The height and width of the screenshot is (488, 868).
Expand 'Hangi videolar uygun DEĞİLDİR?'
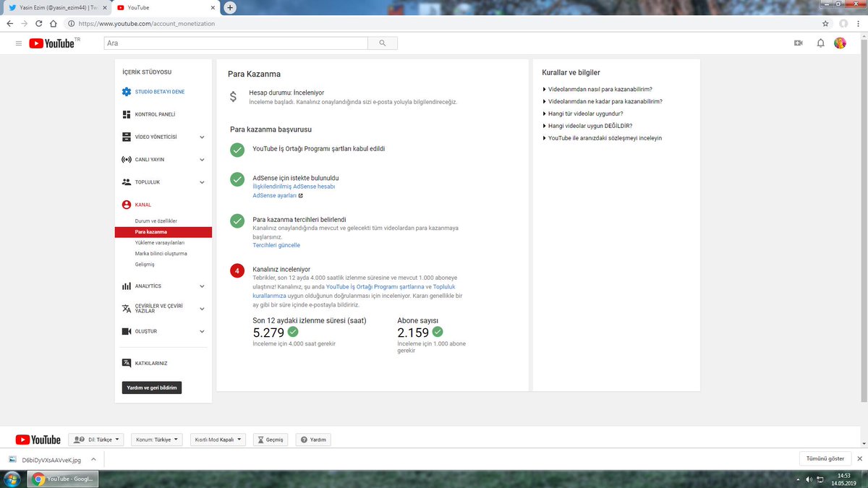point(587,126)
